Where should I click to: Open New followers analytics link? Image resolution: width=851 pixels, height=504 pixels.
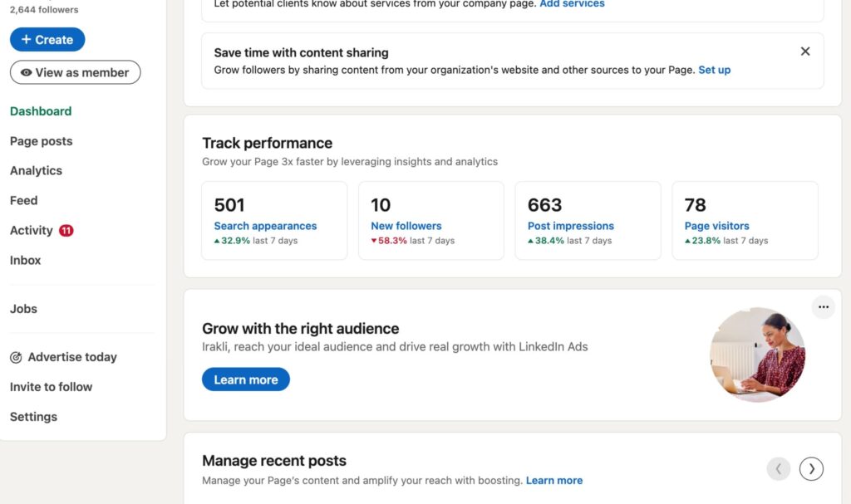pos(406,226)
